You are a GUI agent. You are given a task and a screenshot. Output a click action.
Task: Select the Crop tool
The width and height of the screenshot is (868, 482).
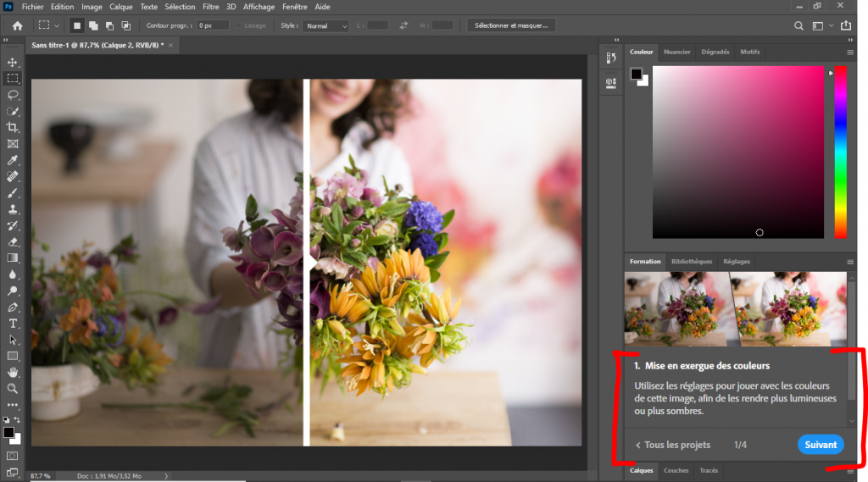13,128
